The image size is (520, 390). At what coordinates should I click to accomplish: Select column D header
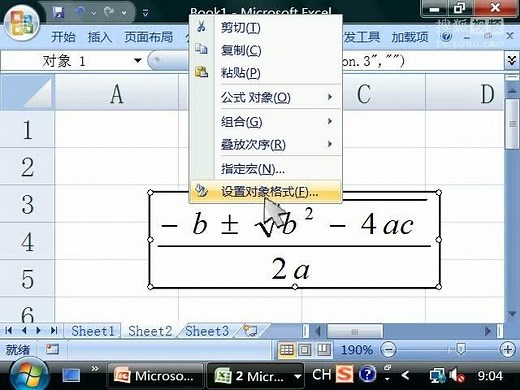pos(465,93)
